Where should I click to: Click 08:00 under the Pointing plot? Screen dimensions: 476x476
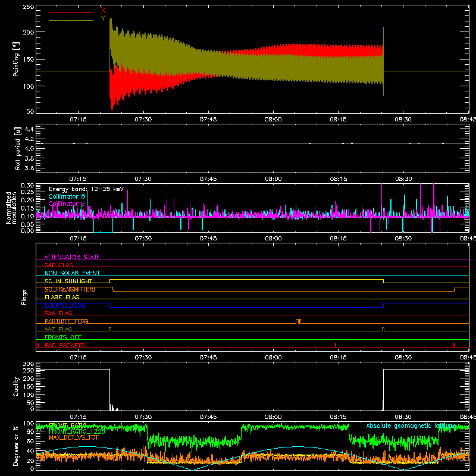click(x=273, y=120)
